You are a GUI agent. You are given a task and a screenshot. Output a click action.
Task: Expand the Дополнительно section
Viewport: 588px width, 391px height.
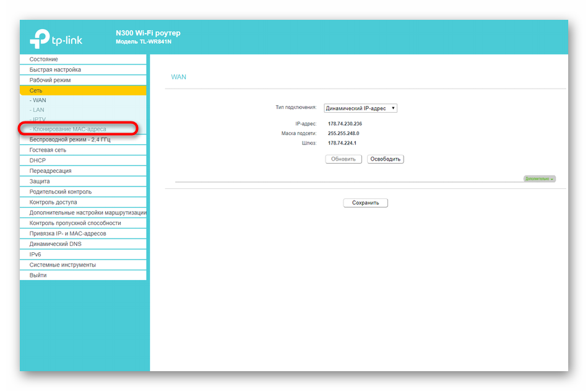click(x=540, y=179)
